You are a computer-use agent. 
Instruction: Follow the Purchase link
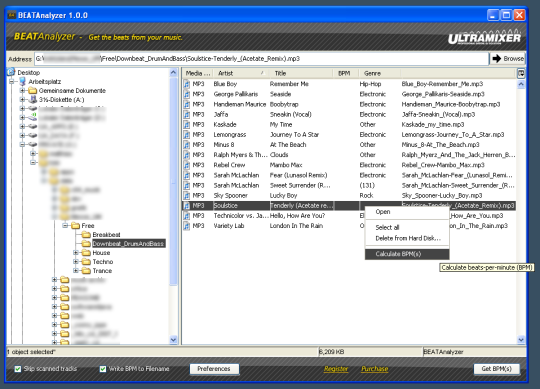click(x=375, y=369)
